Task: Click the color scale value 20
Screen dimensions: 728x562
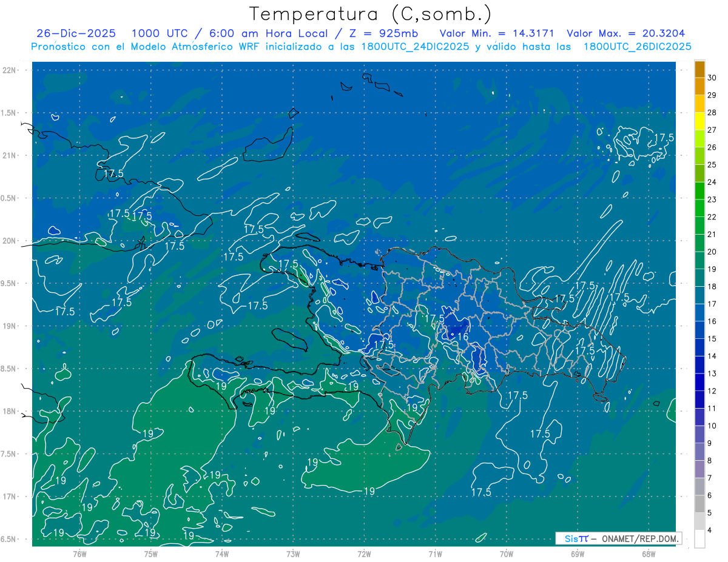Action: (x=712, y=252)
